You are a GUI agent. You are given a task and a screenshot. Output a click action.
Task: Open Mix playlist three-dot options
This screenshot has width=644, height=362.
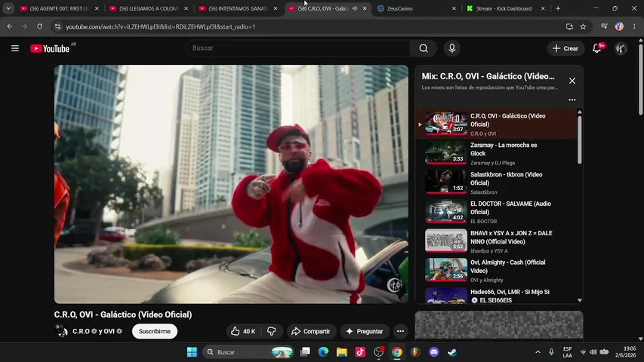(572, 100)
